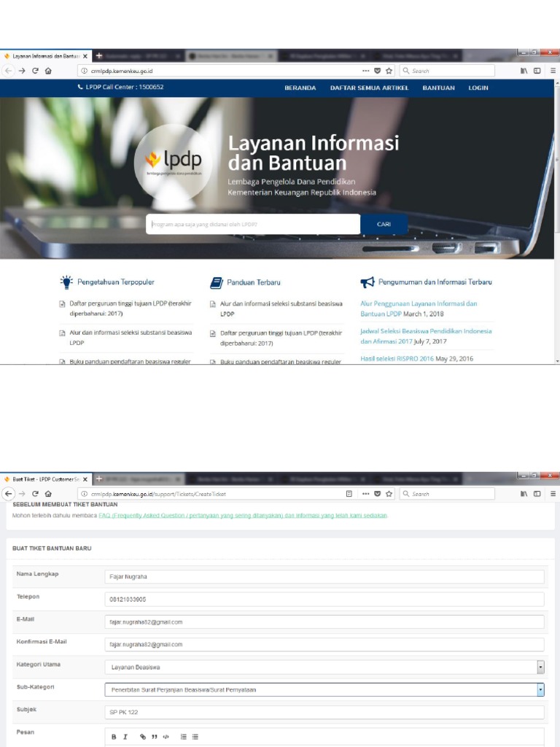Go back in the top browser window
This screenshot has height=747, width=560.
pyautogui.click(x=8, y=71)
